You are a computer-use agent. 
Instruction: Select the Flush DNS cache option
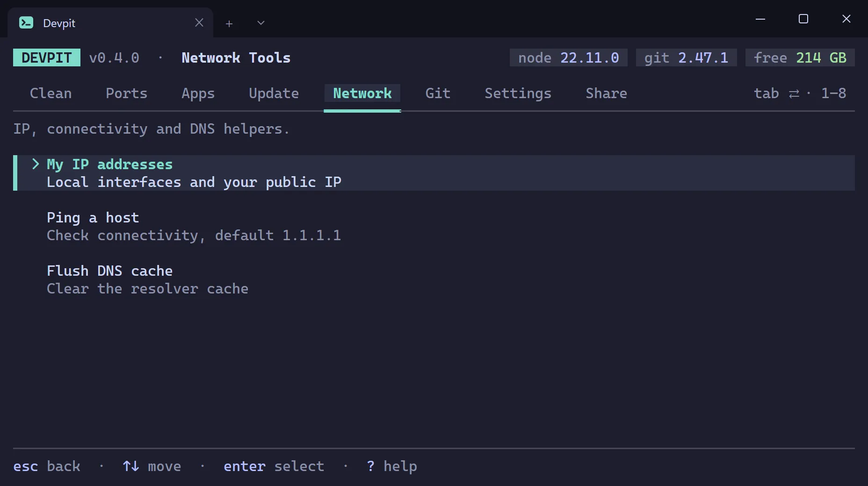(x=434, y=279)
